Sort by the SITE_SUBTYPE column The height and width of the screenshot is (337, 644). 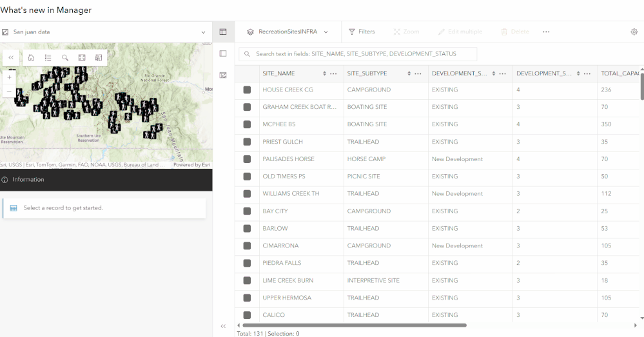pyautogui.click(x=409, y=73)
